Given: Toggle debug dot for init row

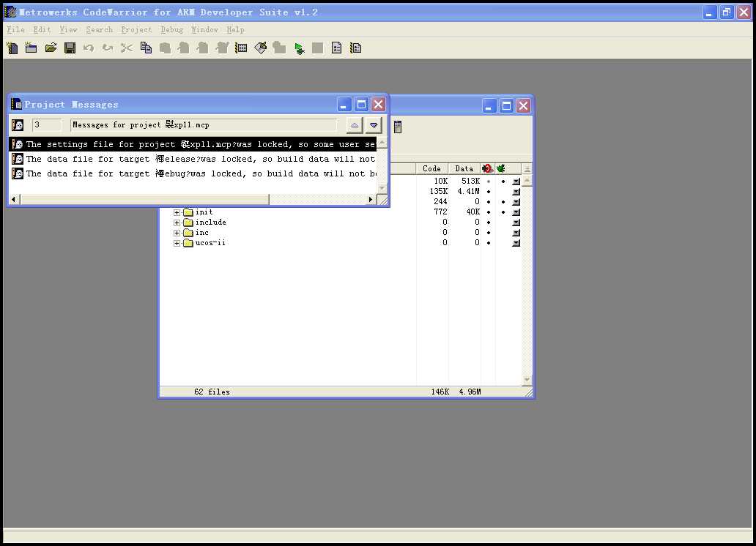Looking at the screenshot, I should tap(503, 212).
